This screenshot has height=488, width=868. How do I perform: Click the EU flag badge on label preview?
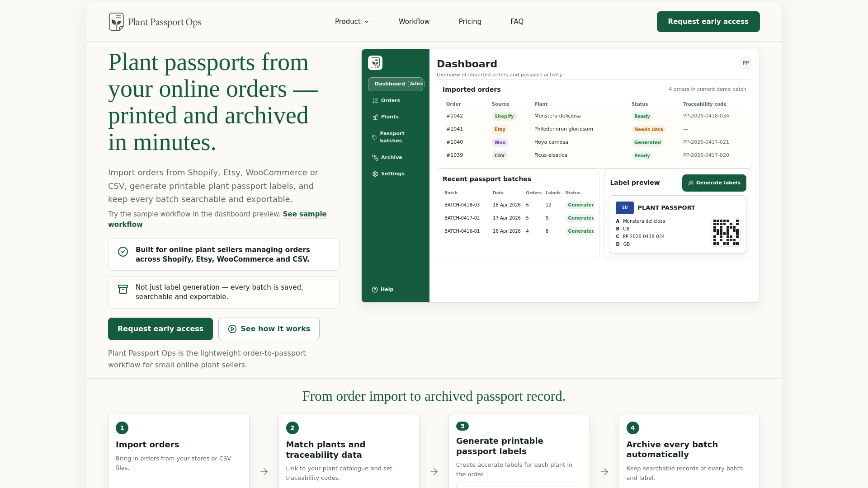click(x=625, y=208)
